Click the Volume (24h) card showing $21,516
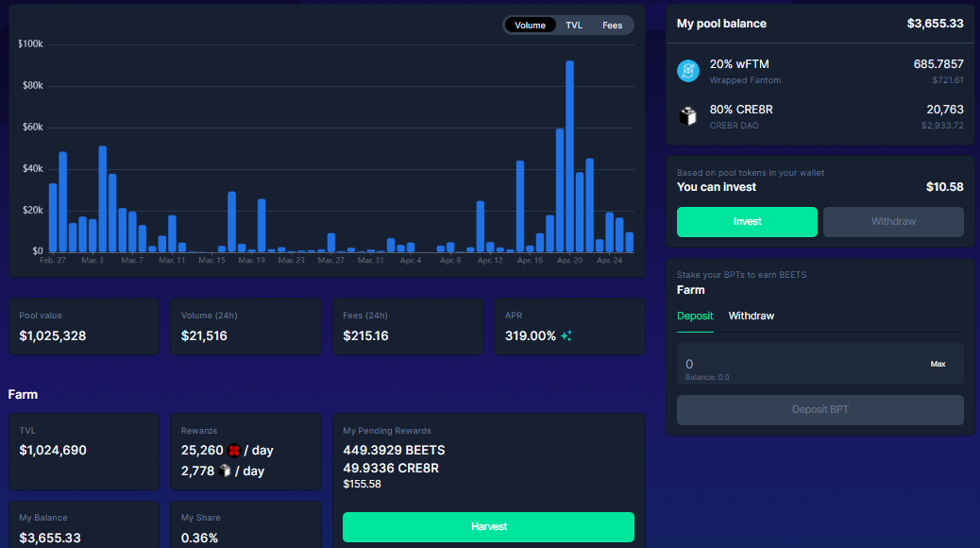The width and height of the screenshot is (980, 548). coord(245,327)
